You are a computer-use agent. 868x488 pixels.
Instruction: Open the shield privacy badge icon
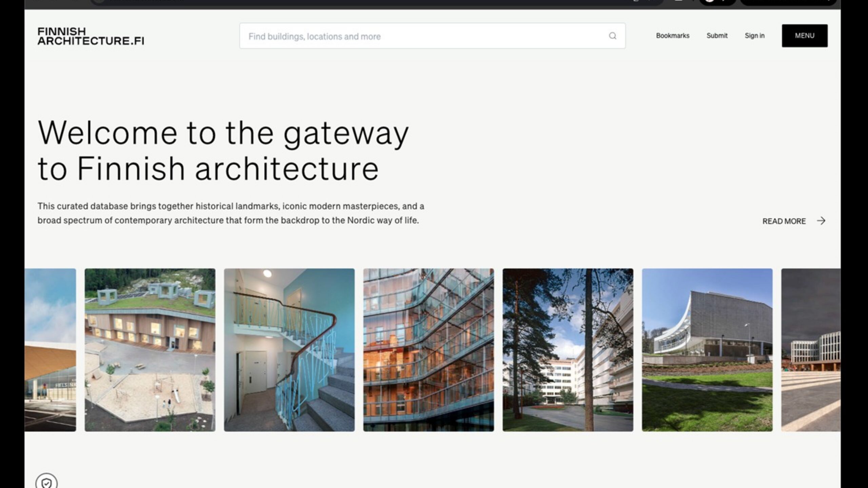tap(46, 483)
